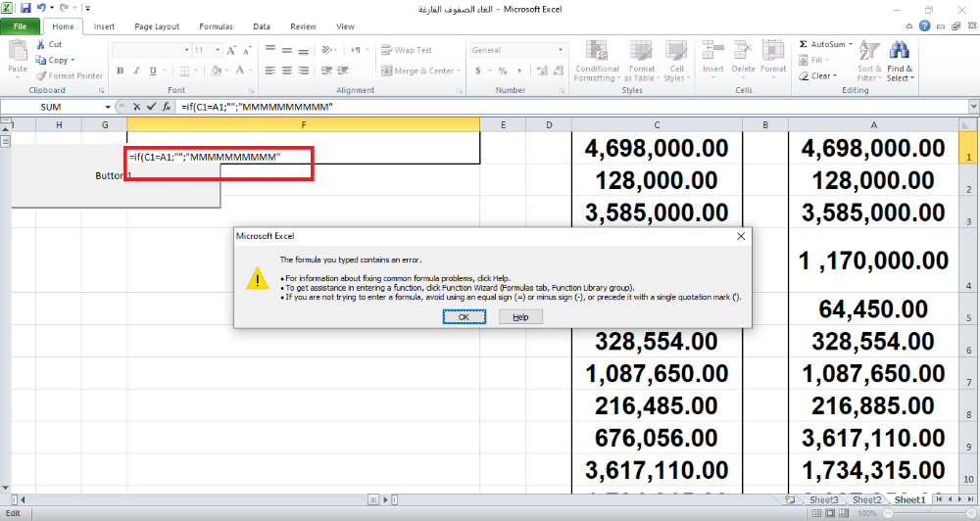Screen dimensions: 980x521
Task: Cancel the formula entry with the X icon
Action: tap(136, 107)
